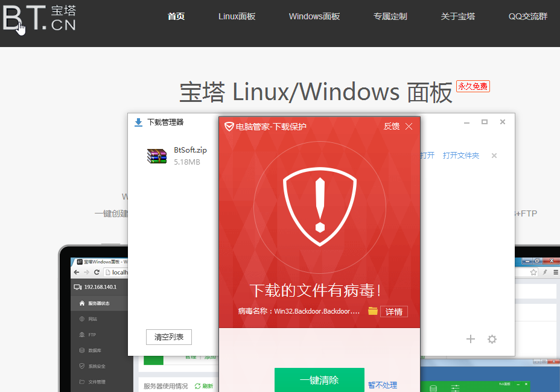This screenshot has height=392, width=560.
Task: Open download manager settings gear
Action: [492, 339]
